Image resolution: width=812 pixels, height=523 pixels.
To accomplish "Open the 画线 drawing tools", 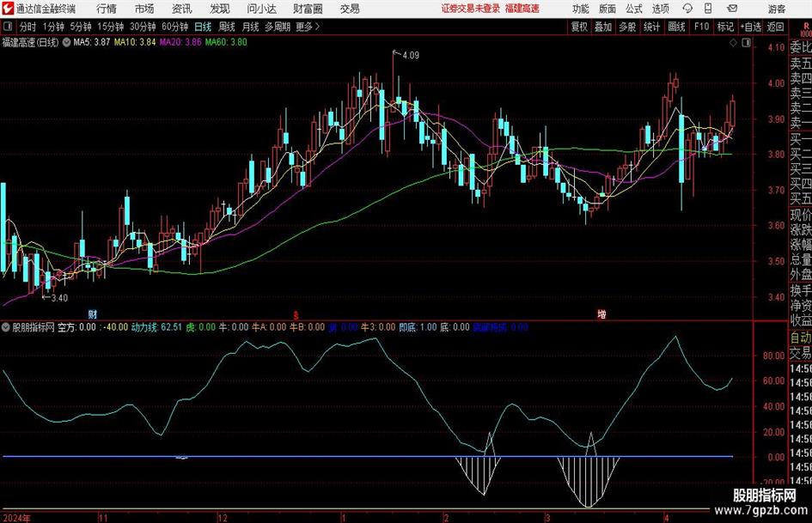I will click(x=676, y=27).
